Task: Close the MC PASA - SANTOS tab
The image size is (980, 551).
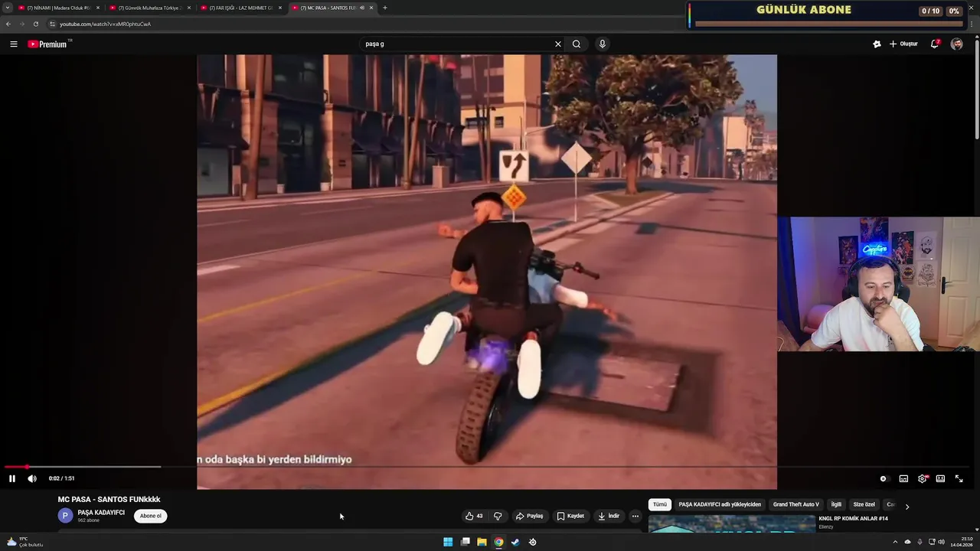Action: pyautogui.click(x=371, y=8)
